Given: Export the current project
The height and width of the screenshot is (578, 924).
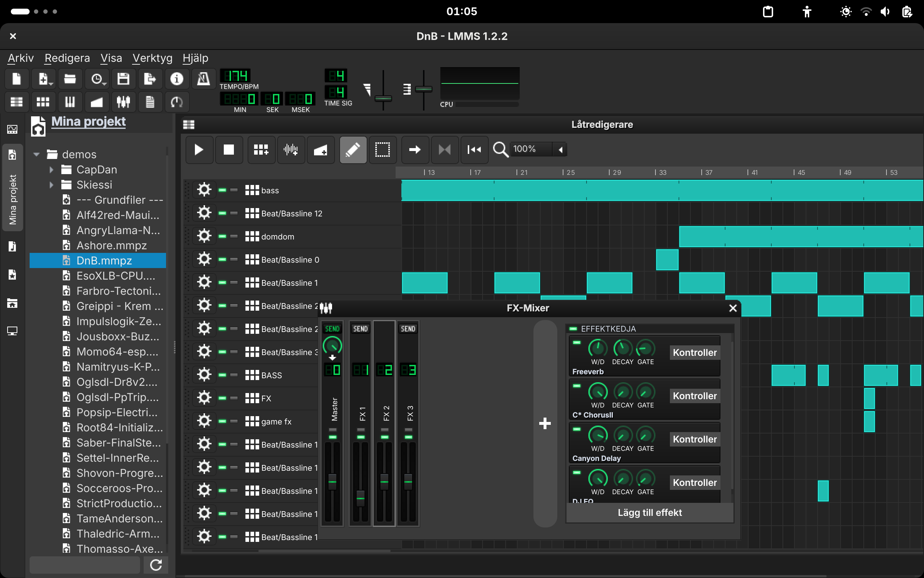Looking at the screenshot, I should [x=150, y=79].
